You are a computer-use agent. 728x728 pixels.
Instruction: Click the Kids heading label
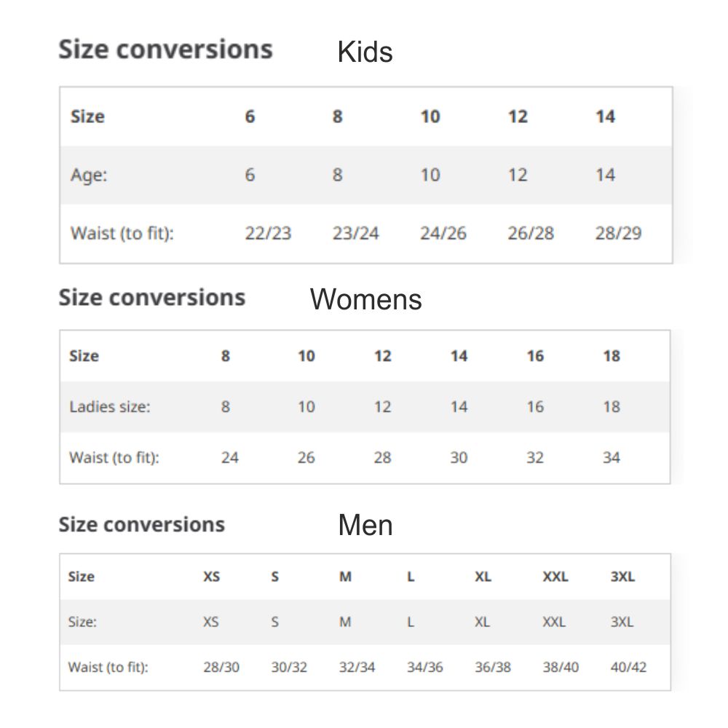(x=365, y=52)
